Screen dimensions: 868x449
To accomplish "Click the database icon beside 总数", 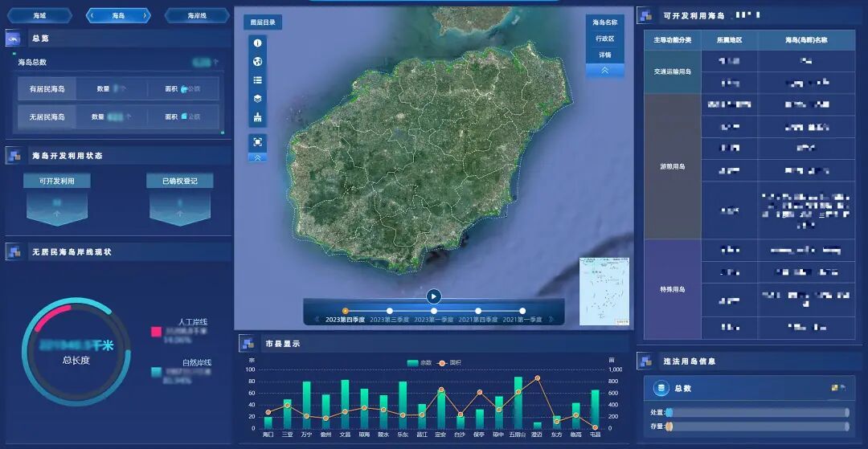I will click(x=661, y=388).
